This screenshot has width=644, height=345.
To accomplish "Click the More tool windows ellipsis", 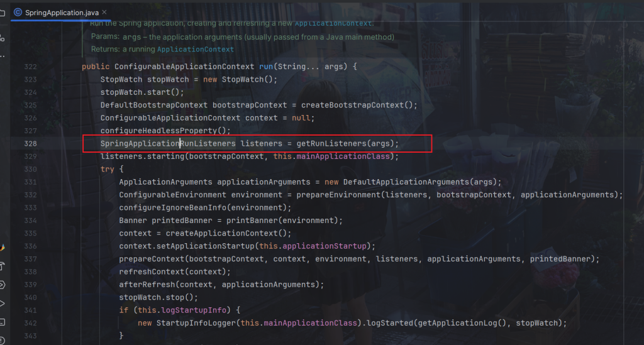I will pyautogui.click(x=2, y=57).
